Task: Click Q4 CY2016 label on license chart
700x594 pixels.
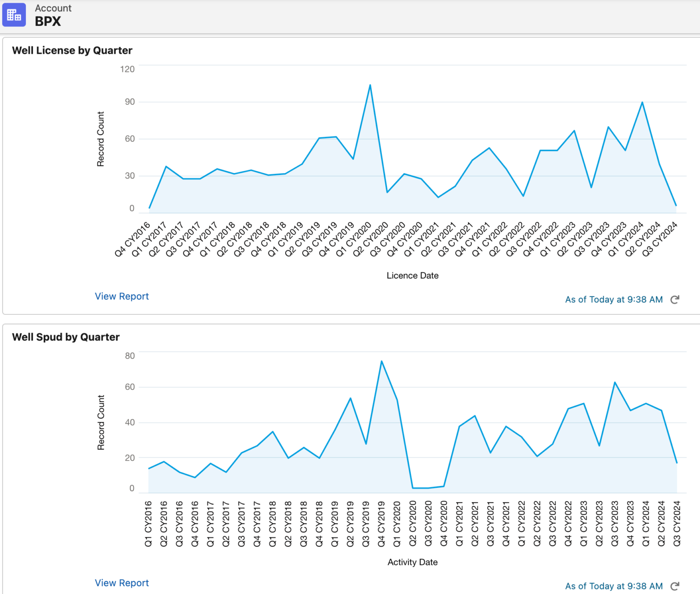Action: point(133,240)
